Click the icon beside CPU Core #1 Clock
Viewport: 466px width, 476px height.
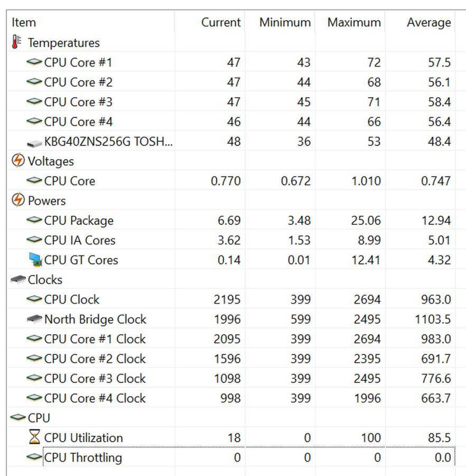[34, 338]
